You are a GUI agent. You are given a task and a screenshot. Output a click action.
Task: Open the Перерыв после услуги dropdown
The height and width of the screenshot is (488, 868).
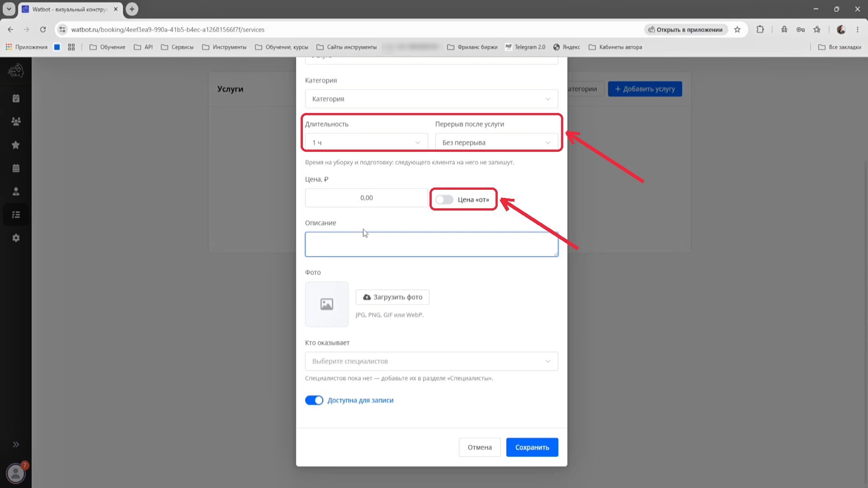tap(496, 143)
